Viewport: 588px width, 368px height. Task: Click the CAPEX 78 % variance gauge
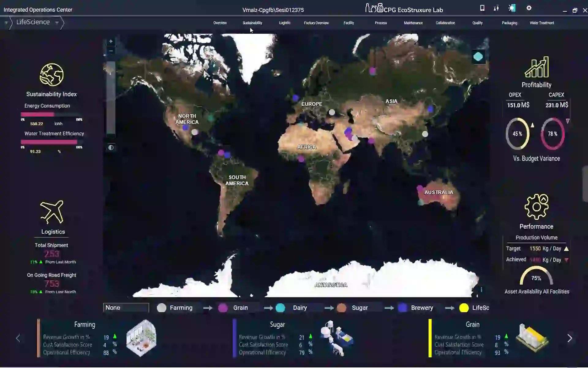(x=553, y=134)
